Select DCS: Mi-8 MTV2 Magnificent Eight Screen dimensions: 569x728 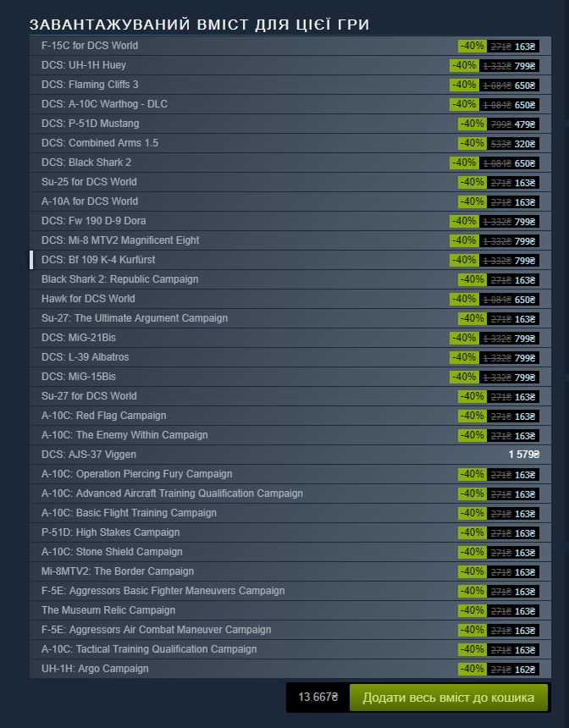coord(290,241)
